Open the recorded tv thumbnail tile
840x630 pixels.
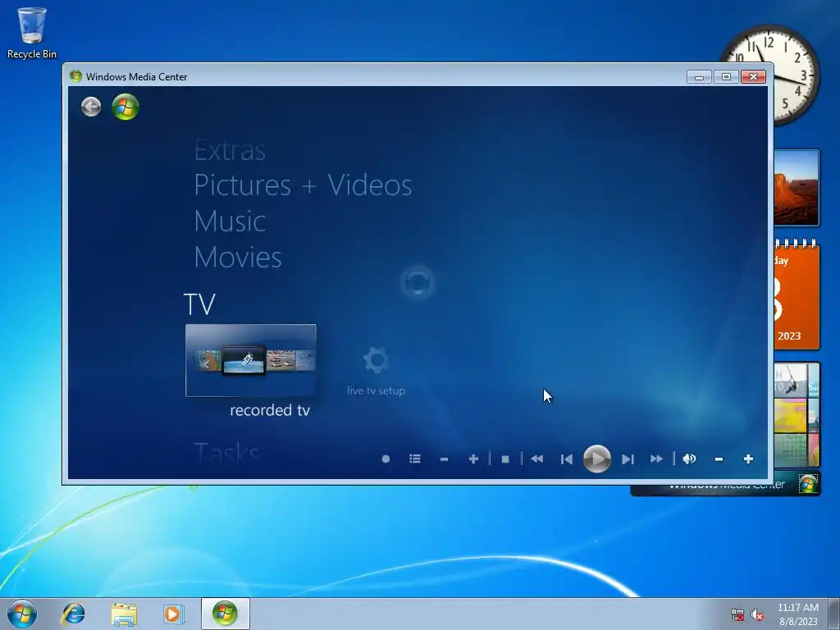[x=251, y=360]
